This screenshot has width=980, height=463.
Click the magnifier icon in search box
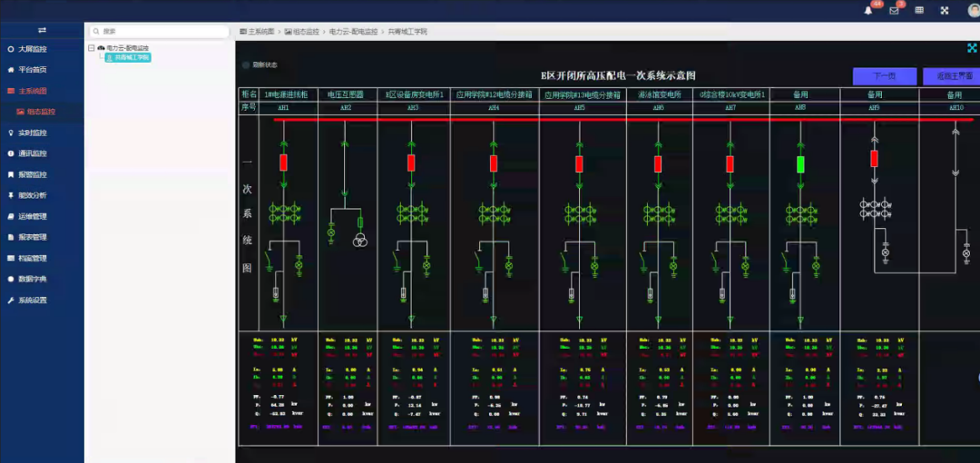tap(96, 31)
